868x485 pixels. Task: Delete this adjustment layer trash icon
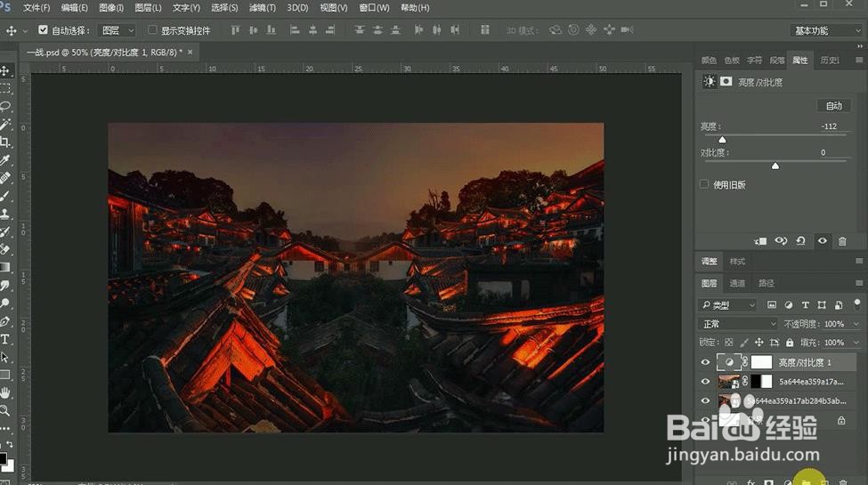tap(842, 241)
